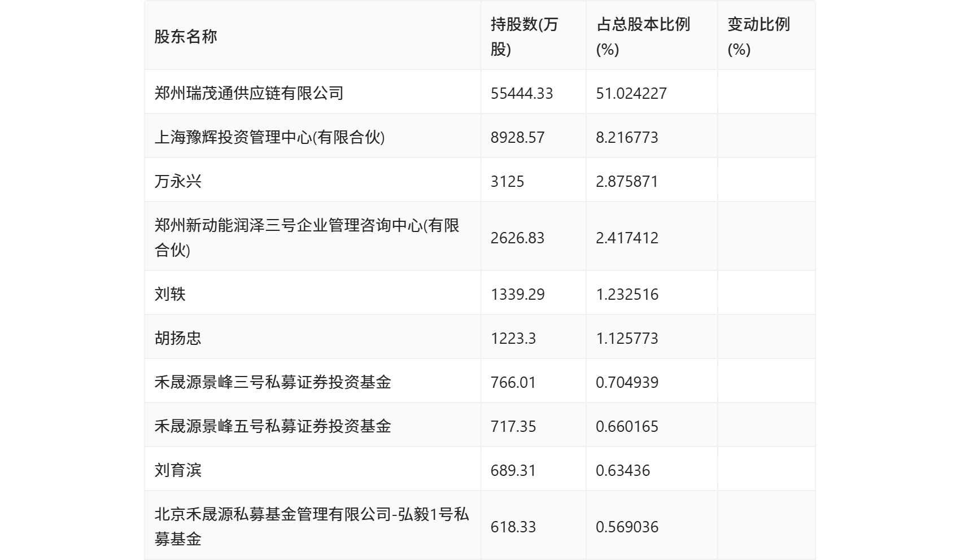Select shareholder 万永兴
The image size is (960, 560).
point(178,181)
